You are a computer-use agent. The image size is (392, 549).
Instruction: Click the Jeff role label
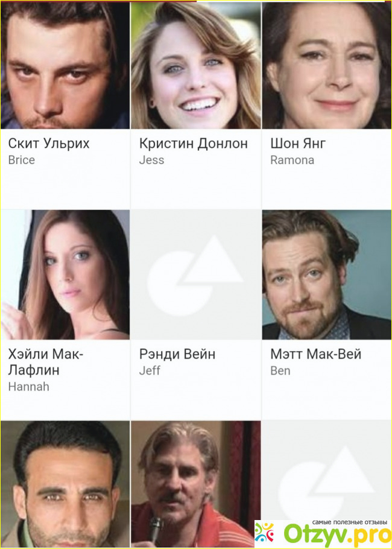pyautogui.click(x=150, y=371)
